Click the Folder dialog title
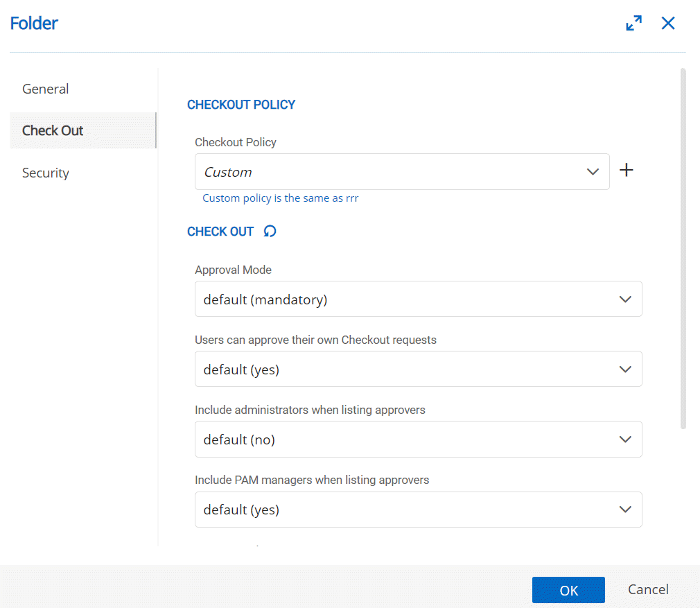The width and height of the screenshot is (700, 608). tap(34, 24)
